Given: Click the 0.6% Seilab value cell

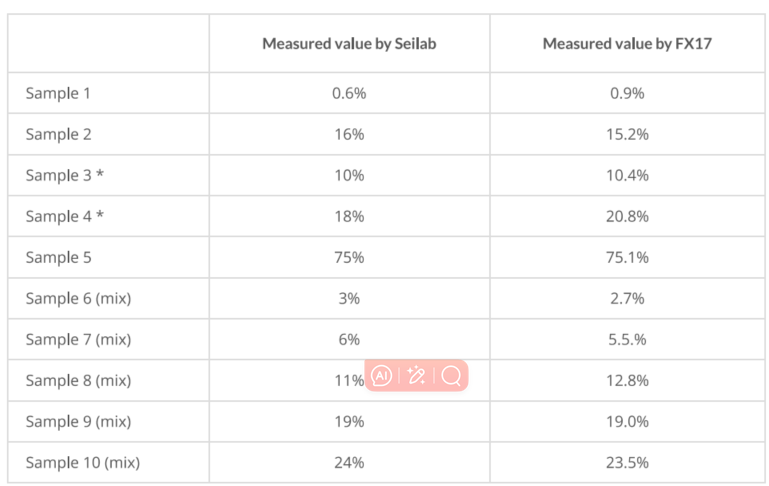Looking at the screenshot, I should point(349,93).
